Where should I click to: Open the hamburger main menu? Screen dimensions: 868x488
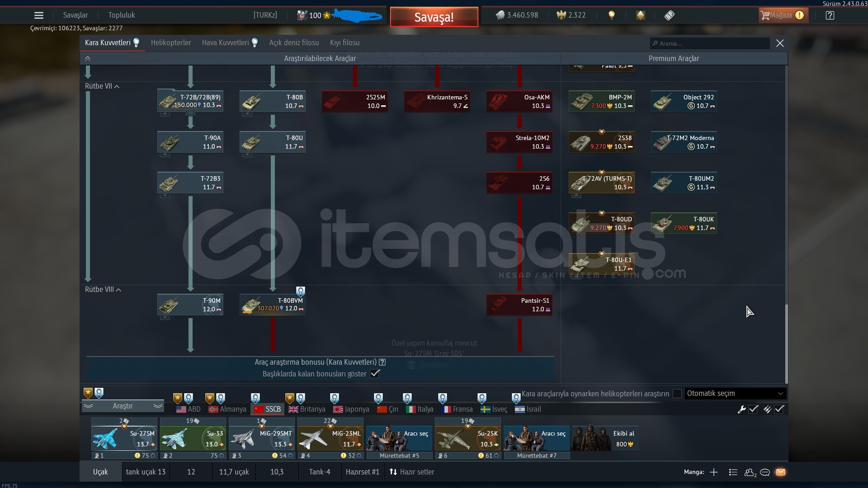click(39, 15)
